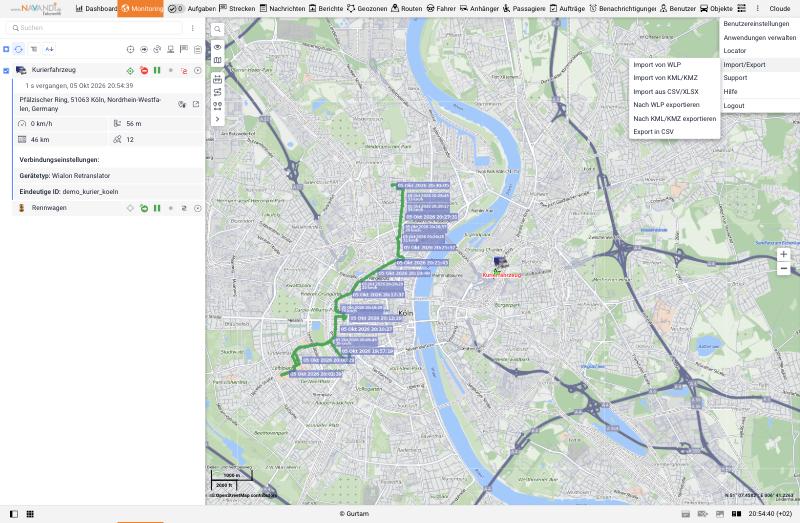Open the map source selector icon

click(217, 60)
